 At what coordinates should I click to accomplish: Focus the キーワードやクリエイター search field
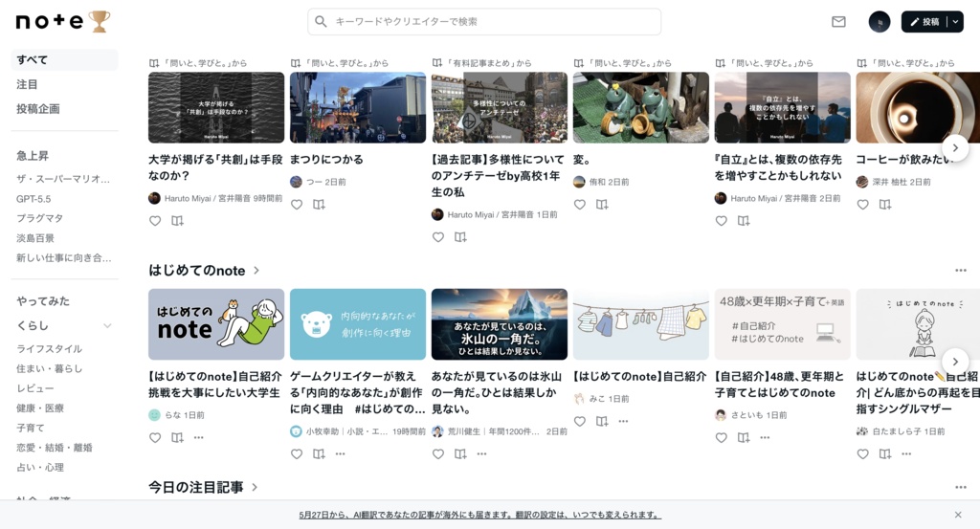(483, 21)
